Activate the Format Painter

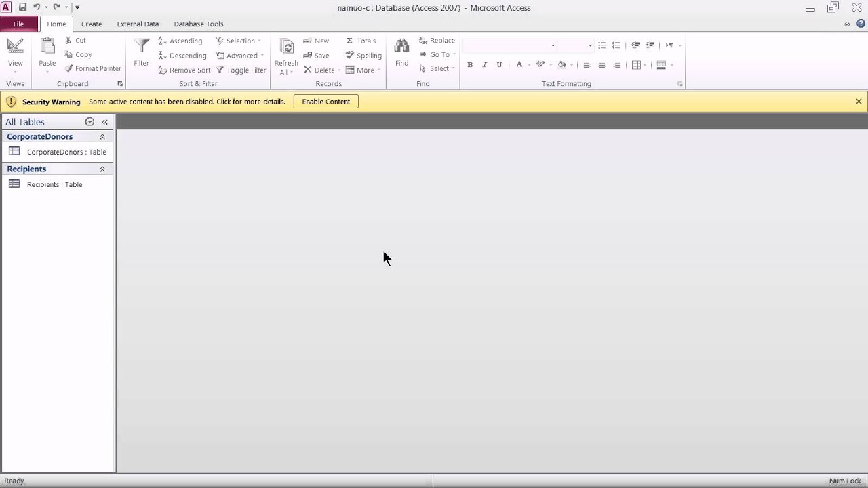(98, 69)
